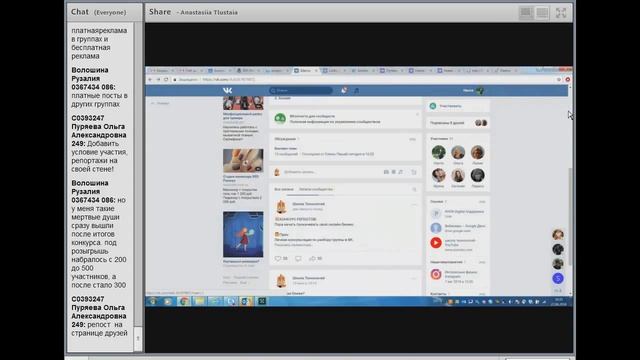This screenshot has height=360, width=640.
Task: Click the first post's author name
Action: [309, 204]
